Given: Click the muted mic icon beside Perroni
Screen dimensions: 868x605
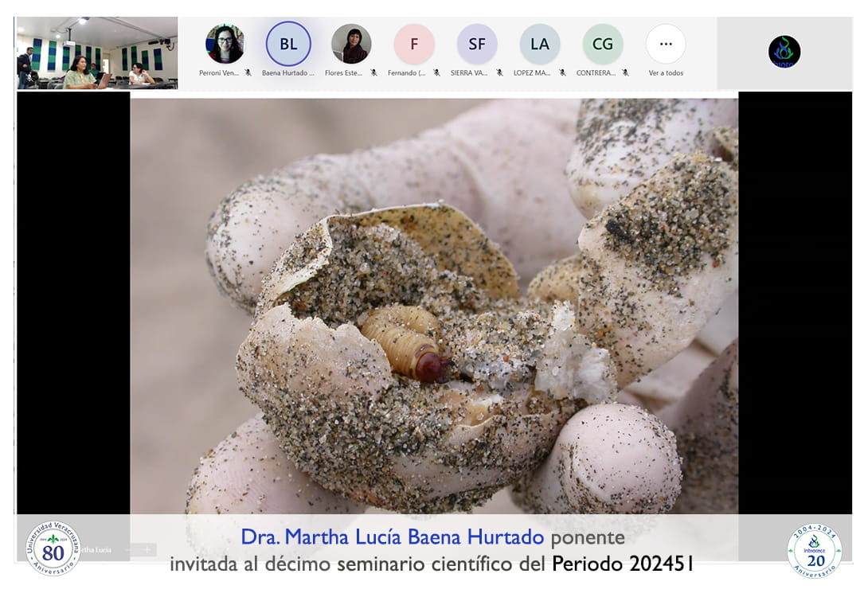Looking at the screenshot, I should tap(248, 72).
